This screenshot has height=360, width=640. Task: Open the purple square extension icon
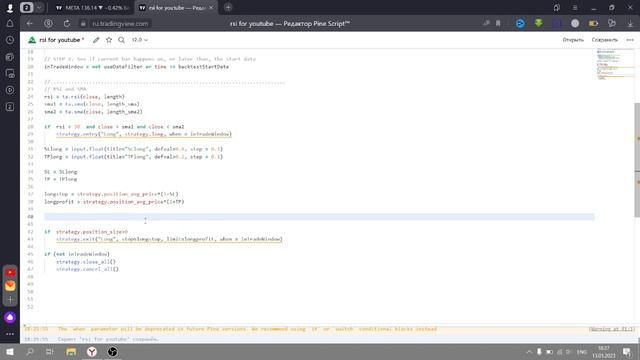[557, 24]
